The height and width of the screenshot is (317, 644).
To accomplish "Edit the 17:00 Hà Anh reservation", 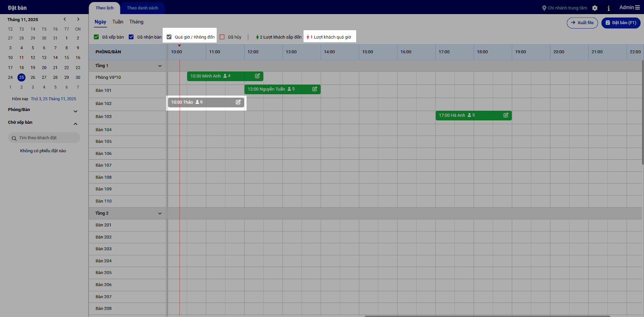I will click(x=506, y=115).
